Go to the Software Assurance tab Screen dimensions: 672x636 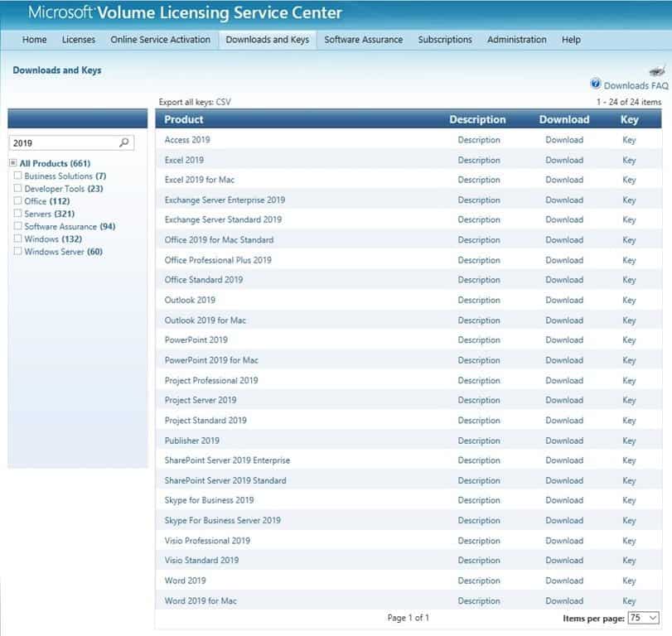tap(363, 40)
